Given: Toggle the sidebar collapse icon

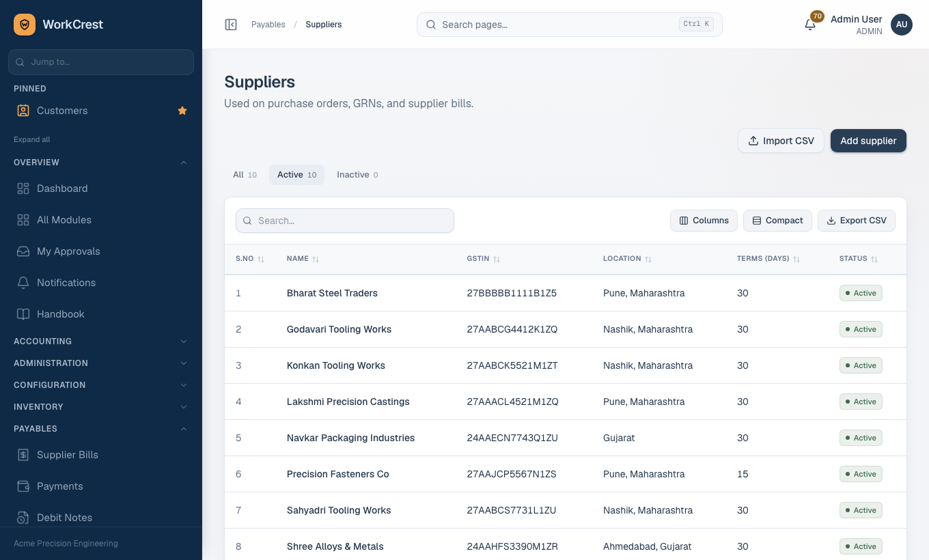Looking at the screenshot, I should pos(231,25).
